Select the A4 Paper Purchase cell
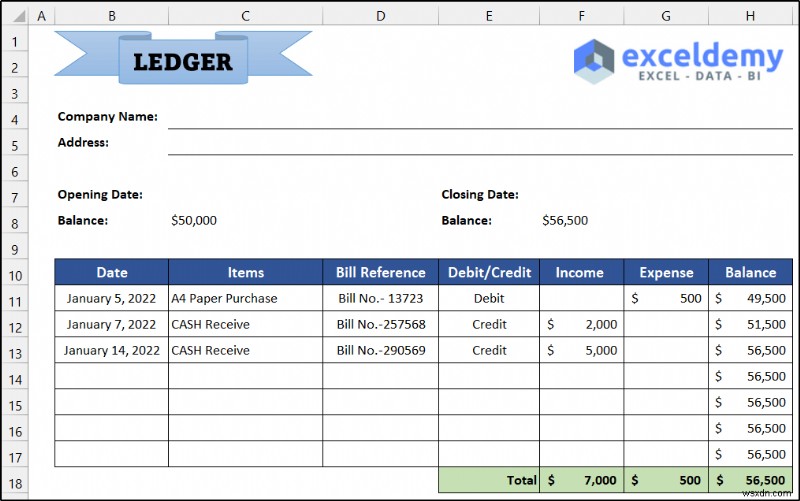 (x=245, y=298)
